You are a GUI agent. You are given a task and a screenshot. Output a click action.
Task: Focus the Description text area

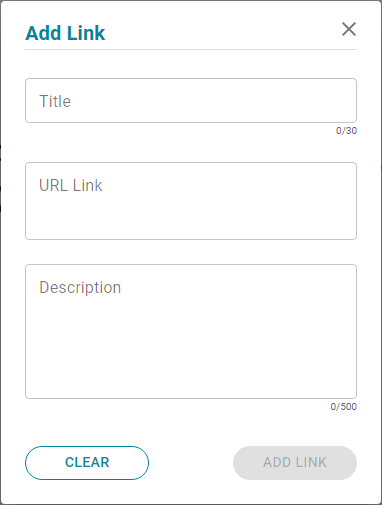191,331
